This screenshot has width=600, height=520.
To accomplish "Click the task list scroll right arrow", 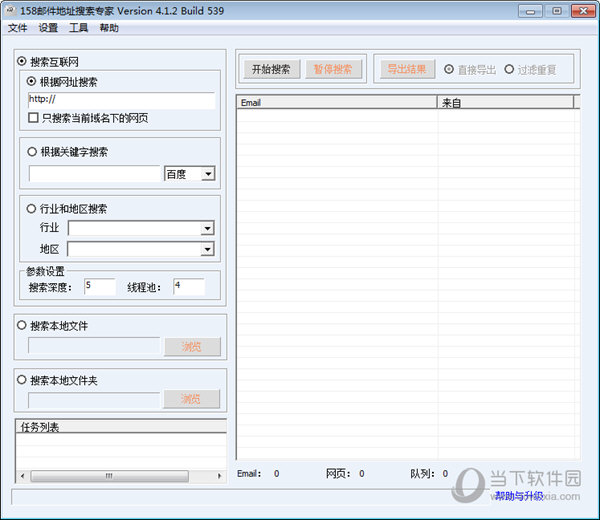I will pos(219,476).
